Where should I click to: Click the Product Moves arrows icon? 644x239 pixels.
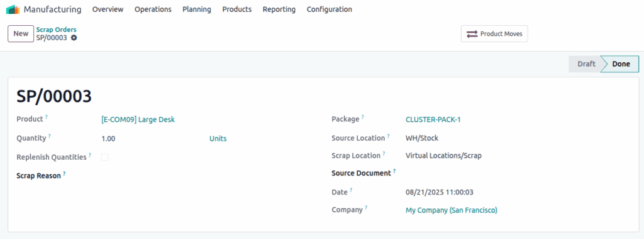pyautogui.click(x=472, y=34)
